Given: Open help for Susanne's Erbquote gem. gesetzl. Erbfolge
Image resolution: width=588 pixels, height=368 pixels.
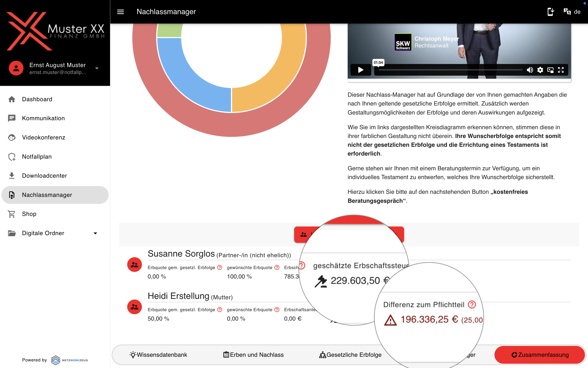Looking at the screenshot, I should (x=220, y=267).
